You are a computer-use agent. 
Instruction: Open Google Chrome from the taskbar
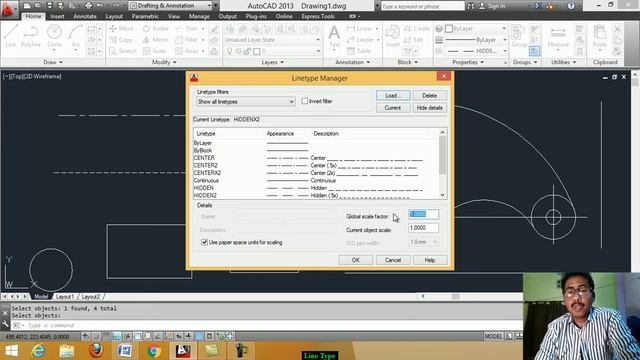[x=154, y=351]
